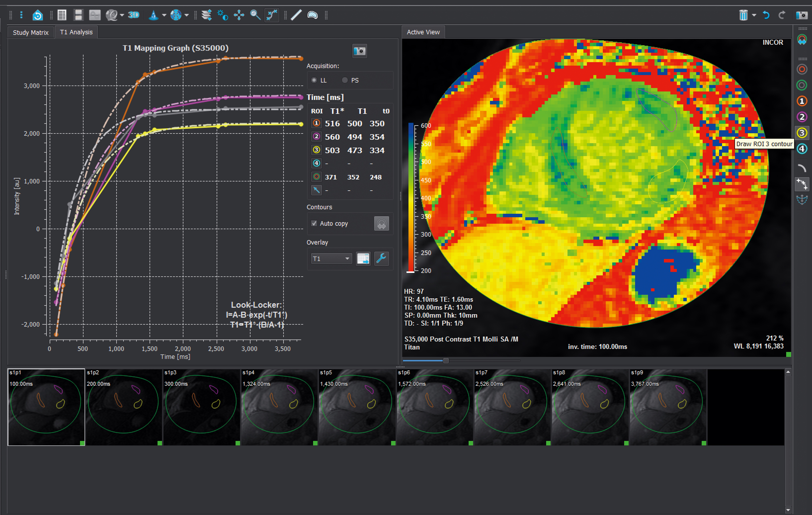Expand the bullseye polar map dropdown arrow
This screenshot has width=812, height=515.
[186, 15]
